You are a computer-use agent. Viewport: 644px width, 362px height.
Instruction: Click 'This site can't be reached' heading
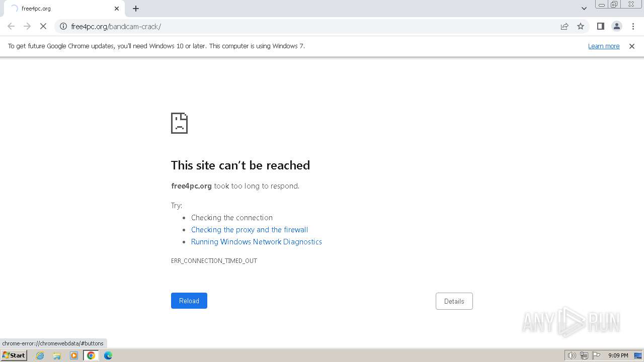click(240, 165)
